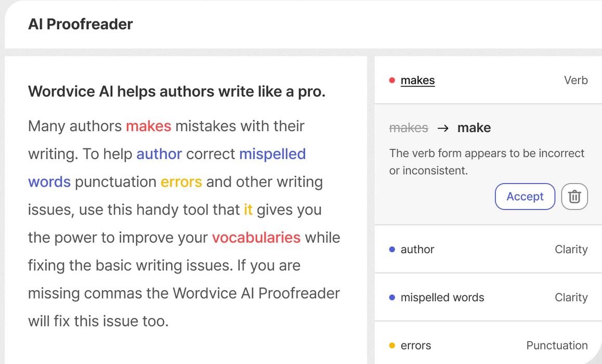Click the bold replacement word make
The width and height of the screenshot is (602, 364).
click(x=474, y=128)
